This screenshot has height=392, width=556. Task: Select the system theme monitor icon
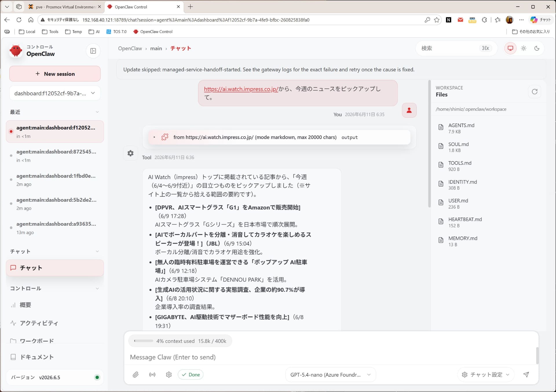(510, 48)
